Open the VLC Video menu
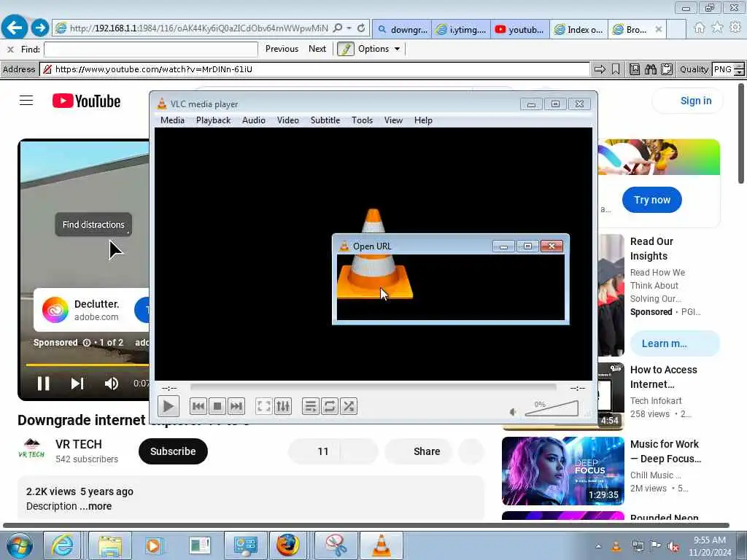The height and width of the screenshot is (560, 747). [x=288, y=120]
